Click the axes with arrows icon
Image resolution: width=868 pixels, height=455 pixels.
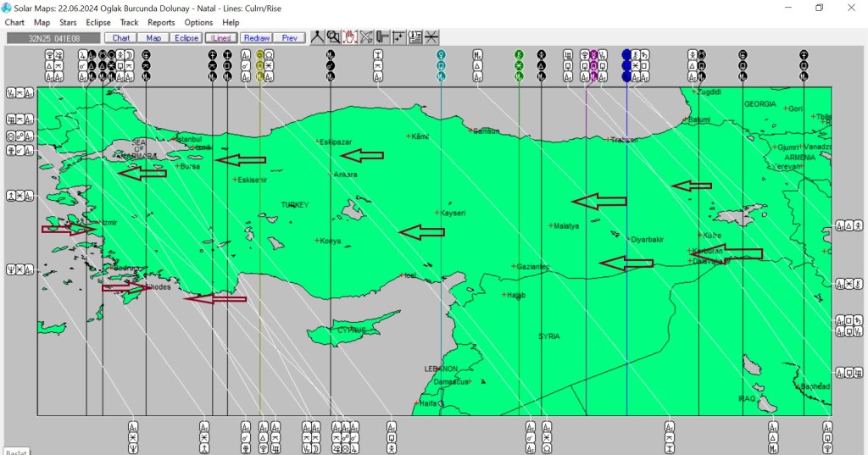pyautogui.click(x=398, y=37)
